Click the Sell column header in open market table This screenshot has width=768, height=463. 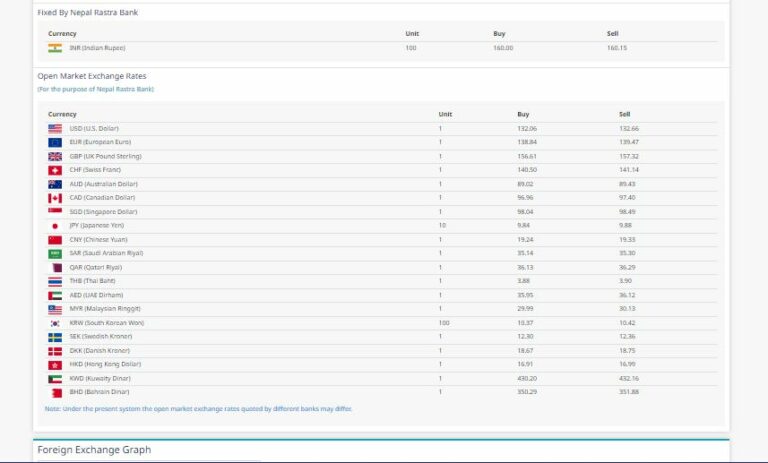pyautogui.click(x=625, y=114)
